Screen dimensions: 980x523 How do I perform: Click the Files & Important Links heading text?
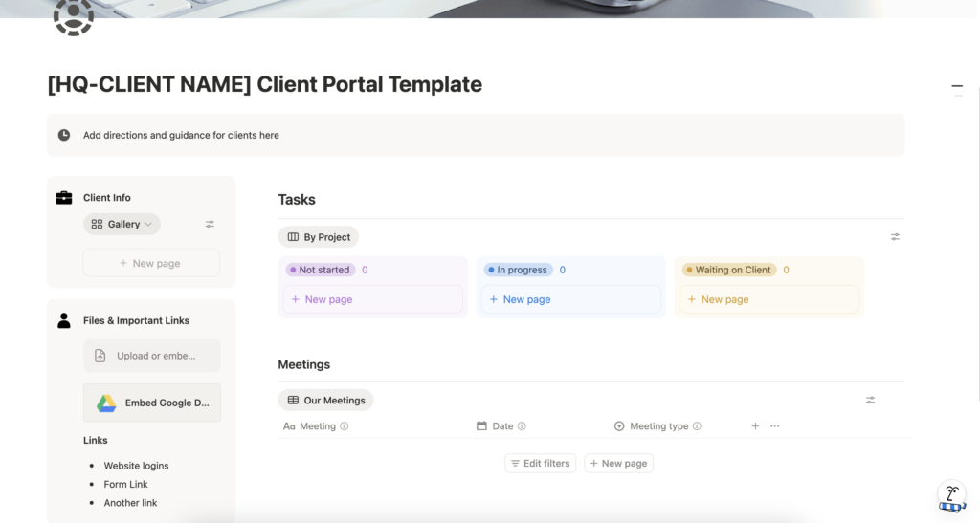point(136,320)
